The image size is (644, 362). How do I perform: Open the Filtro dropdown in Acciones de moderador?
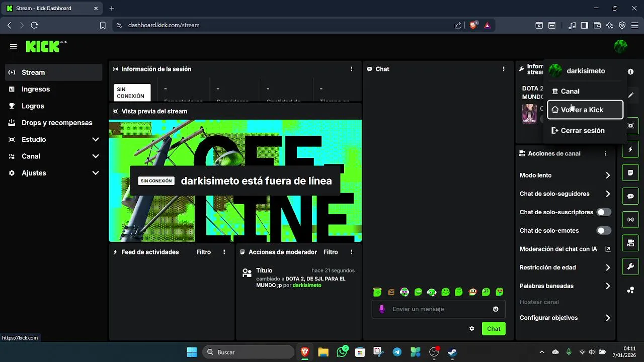[x=331, y=252]
